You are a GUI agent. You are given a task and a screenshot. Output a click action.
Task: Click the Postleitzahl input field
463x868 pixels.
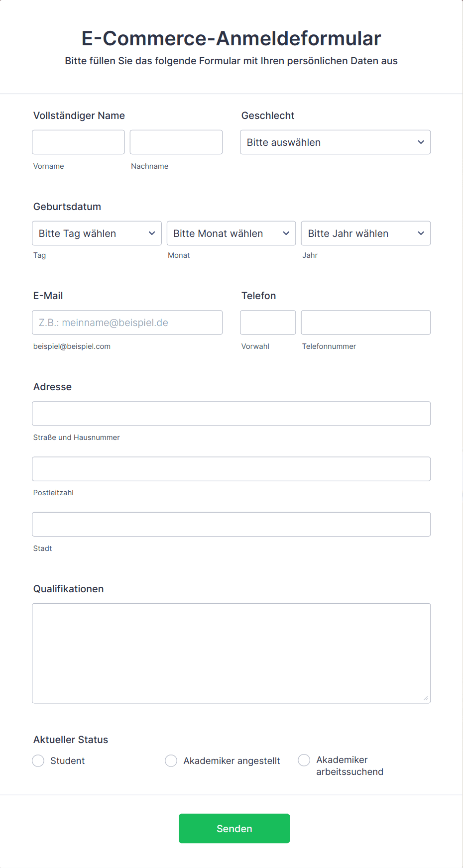click(x=231, y=469)
